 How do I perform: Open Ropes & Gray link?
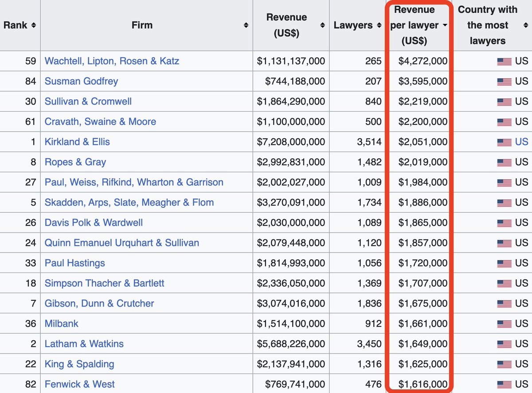click(75, 162)
